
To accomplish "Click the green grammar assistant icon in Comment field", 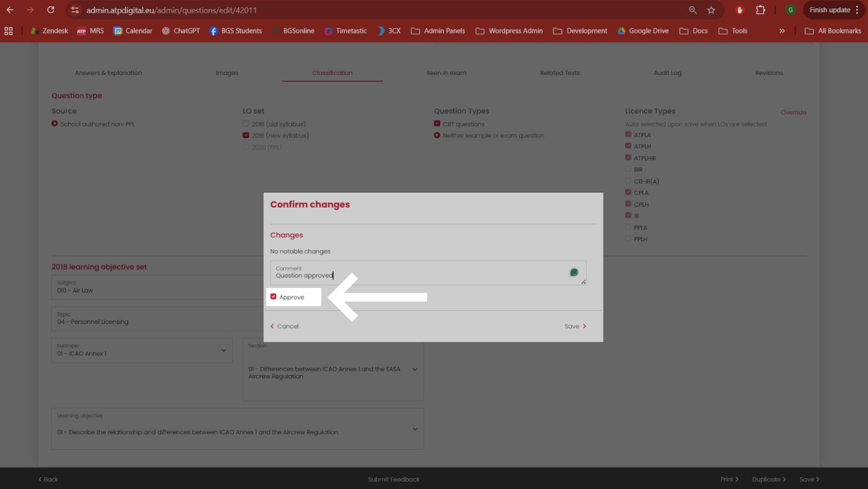I will [x=574, y=272].
